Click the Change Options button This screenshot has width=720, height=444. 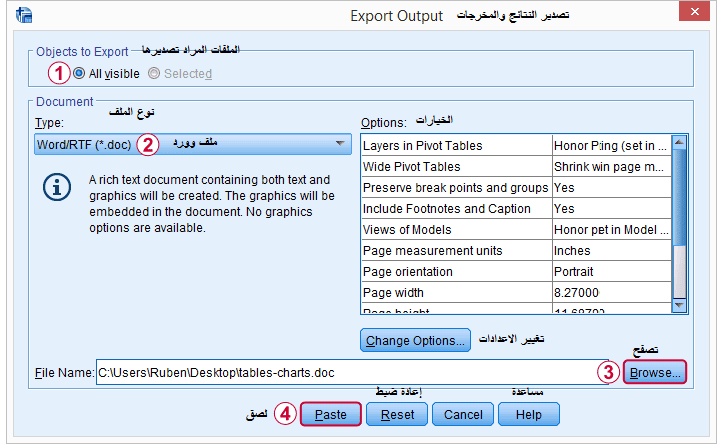click(x=415, y=341)
